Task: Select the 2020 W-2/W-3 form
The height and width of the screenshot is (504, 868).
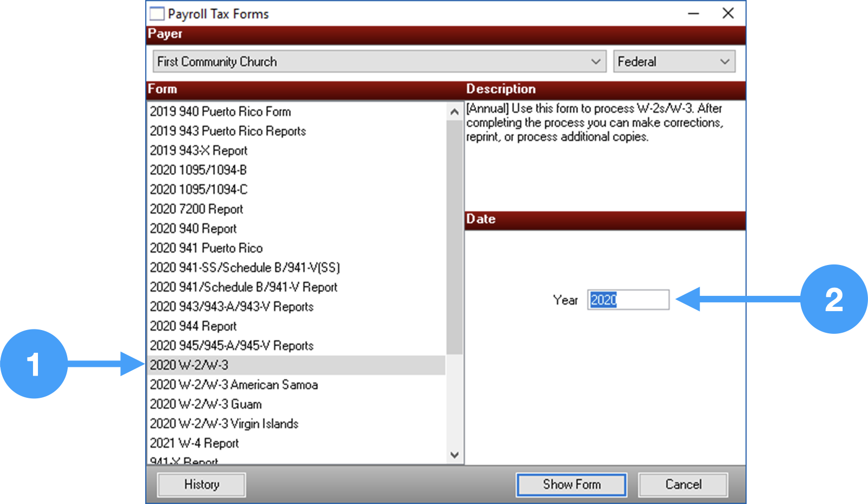Action: (x=189, y=365)
